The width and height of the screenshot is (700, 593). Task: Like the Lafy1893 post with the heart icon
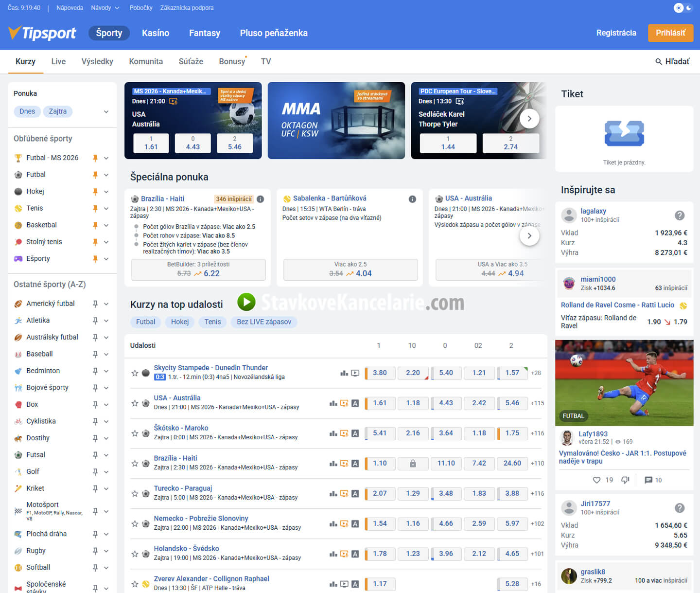(596, 480)
